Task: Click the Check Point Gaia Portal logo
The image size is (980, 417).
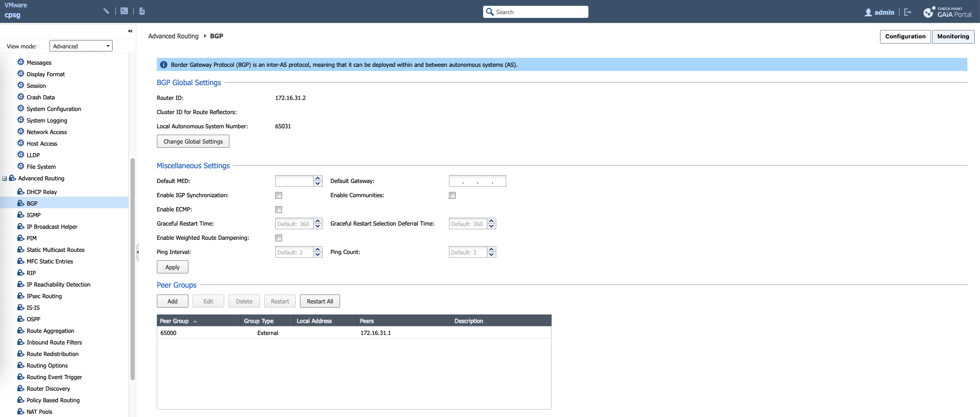Action: [947, 12]
